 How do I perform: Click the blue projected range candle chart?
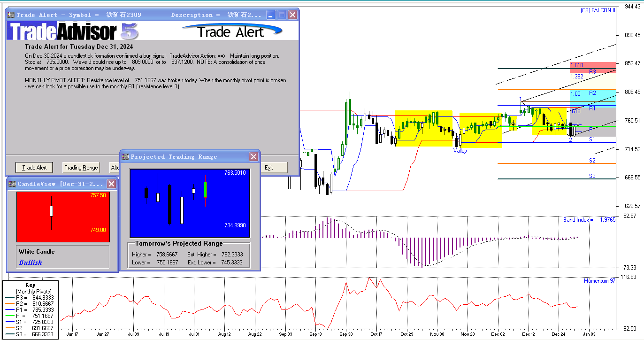coord(190,203)
